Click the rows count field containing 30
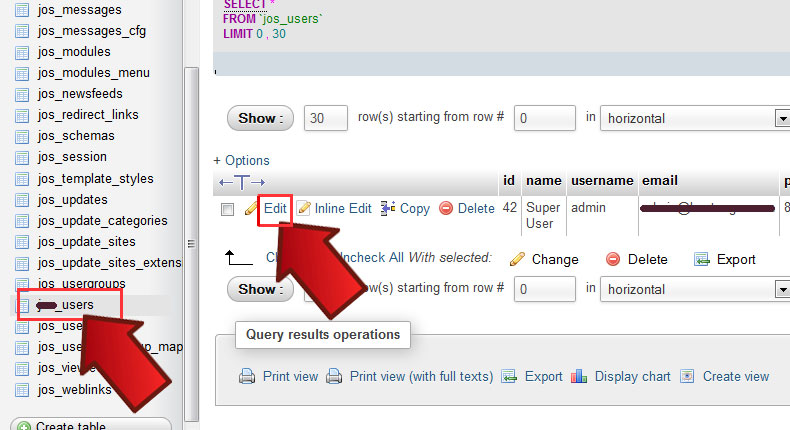790x430 pixels. click(x=325, y=118)
